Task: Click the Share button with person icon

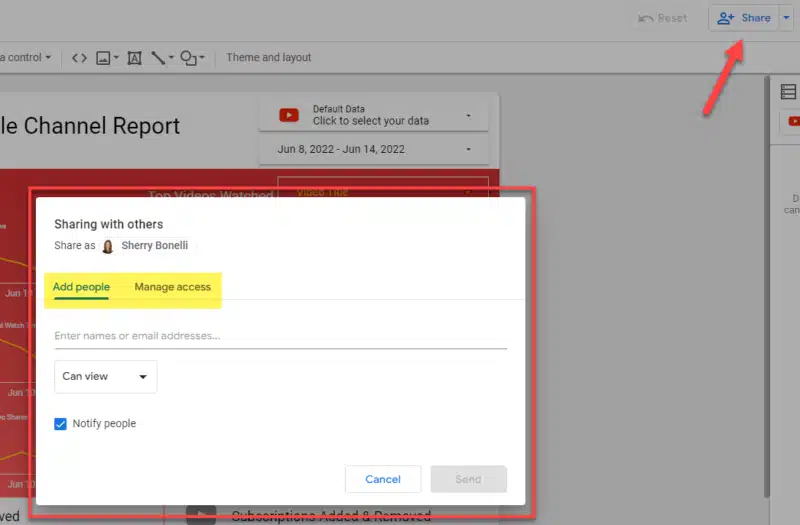Action: click(x=744, y=18)
